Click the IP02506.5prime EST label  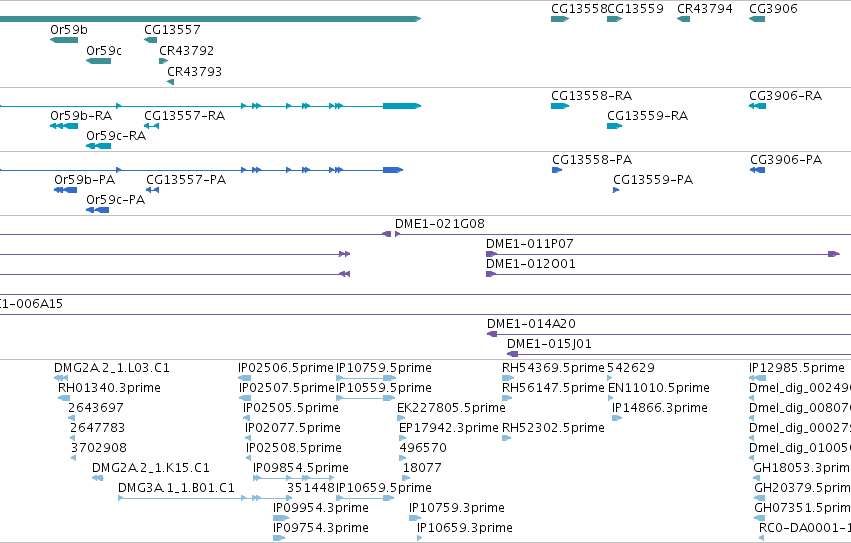click(x=285, y=368)
